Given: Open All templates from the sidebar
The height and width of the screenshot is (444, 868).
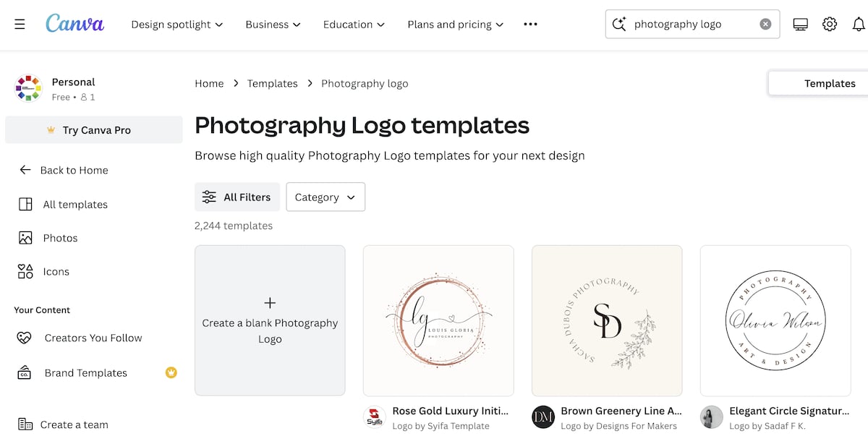Looking at the screenshot, I should coord(74,204).
